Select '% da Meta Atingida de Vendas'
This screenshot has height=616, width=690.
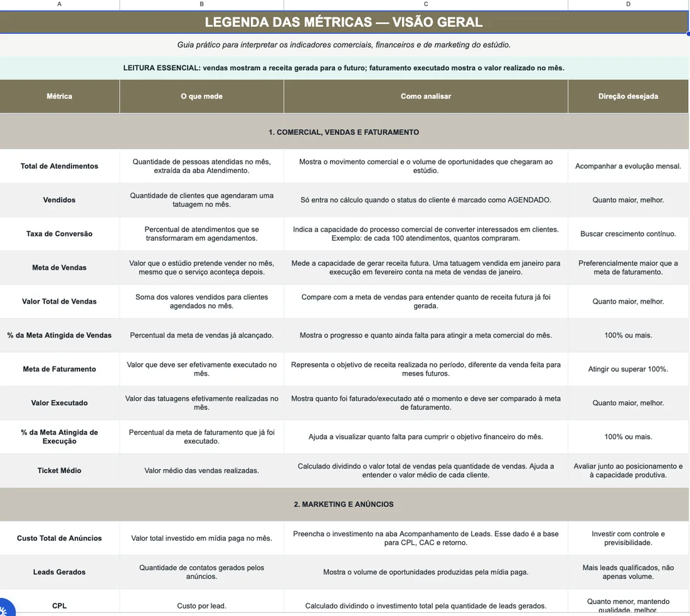tap(60, 335)
